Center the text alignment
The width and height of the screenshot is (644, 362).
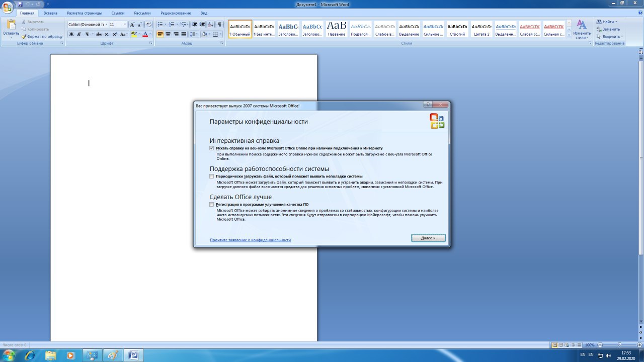pyautogui.click(x=168, y=34)
